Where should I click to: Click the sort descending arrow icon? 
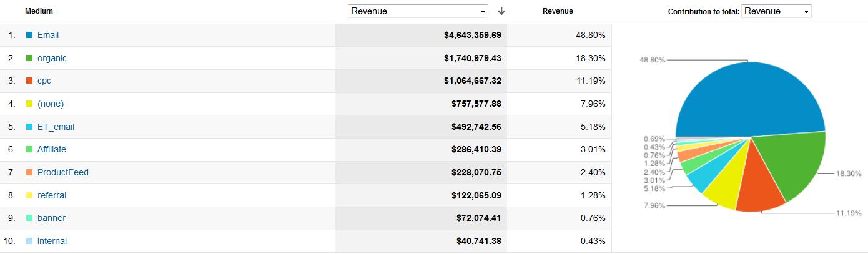(501, 11)
